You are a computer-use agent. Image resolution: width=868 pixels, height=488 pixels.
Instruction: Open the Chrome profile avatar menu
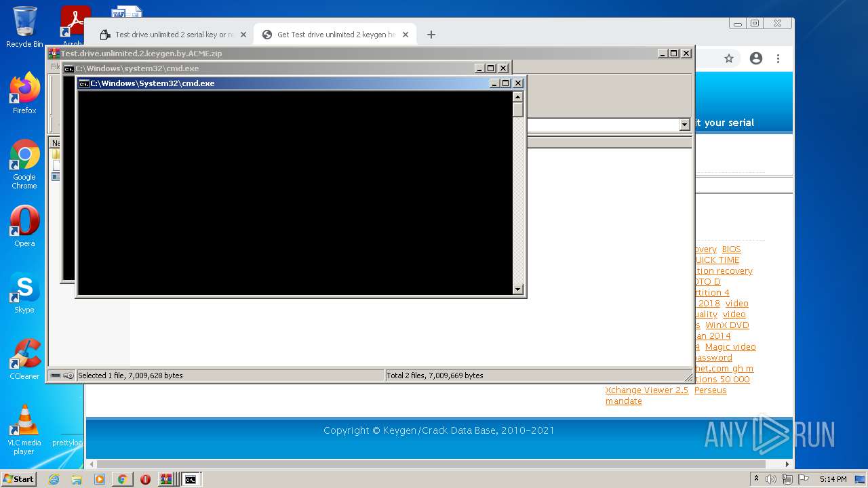pos(756,58)
